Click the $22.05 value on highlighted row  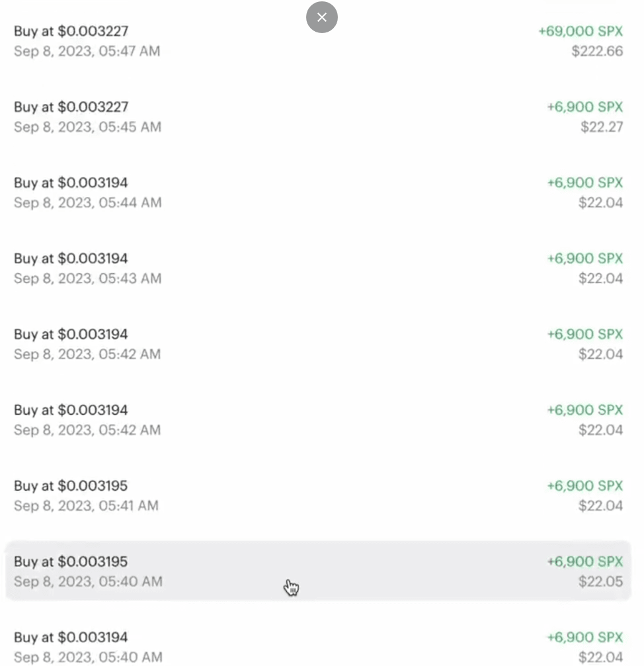click(x=601, y=581)
